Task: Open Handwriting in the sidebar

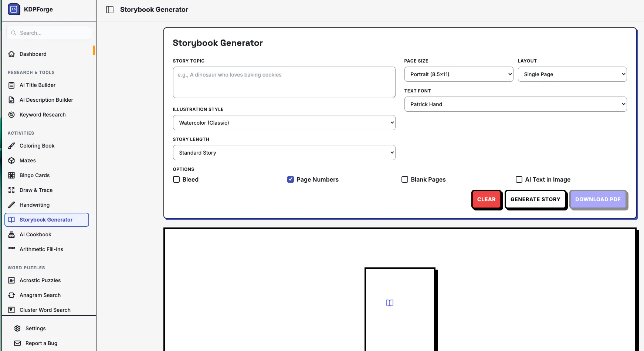Action: [47, 205]
